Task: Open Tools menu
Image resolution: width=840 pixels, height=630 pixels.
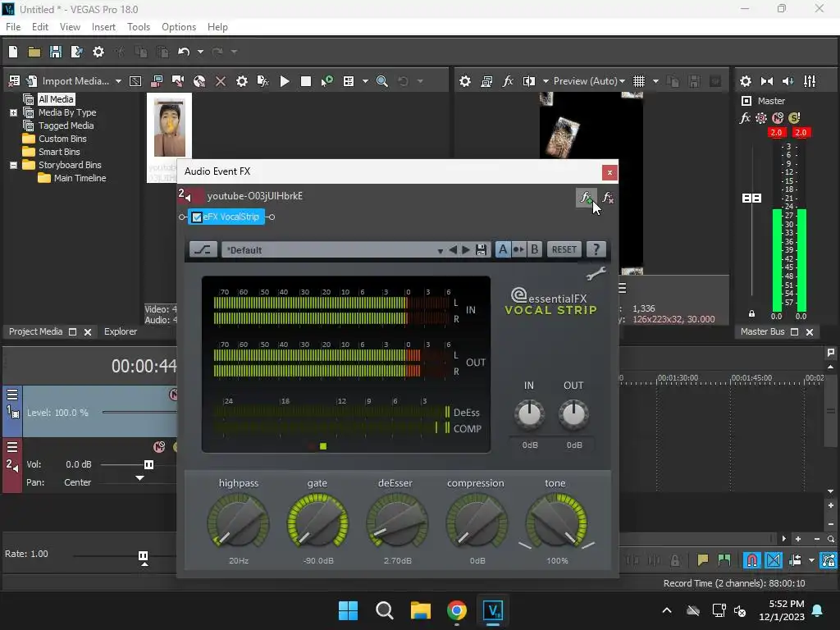Action: [138, 27]
